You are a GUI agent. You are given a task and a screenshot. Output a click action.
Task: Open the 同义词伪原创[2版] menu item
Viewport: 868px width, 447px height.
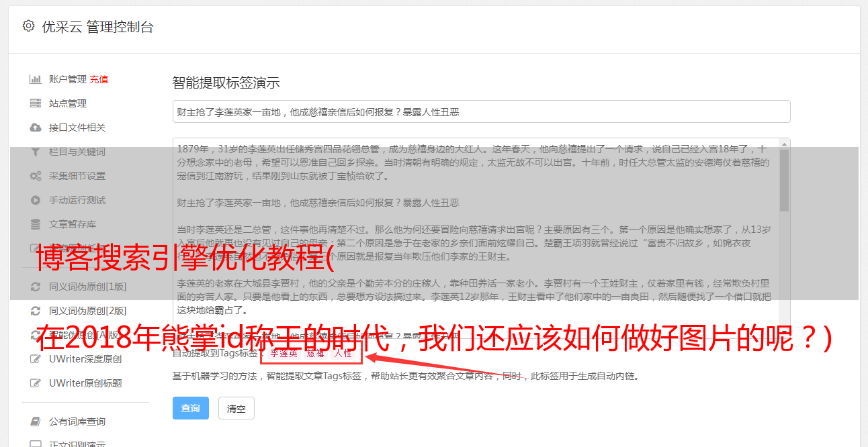87,311
